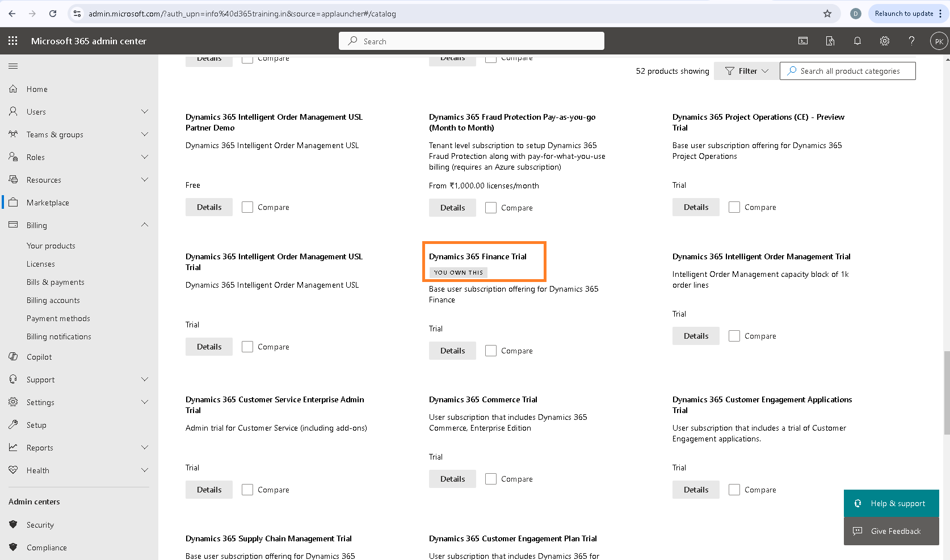Viewport: 950px width, 560px height.
Task: Click the Compliance shield icon
Action: pos(13,548)
